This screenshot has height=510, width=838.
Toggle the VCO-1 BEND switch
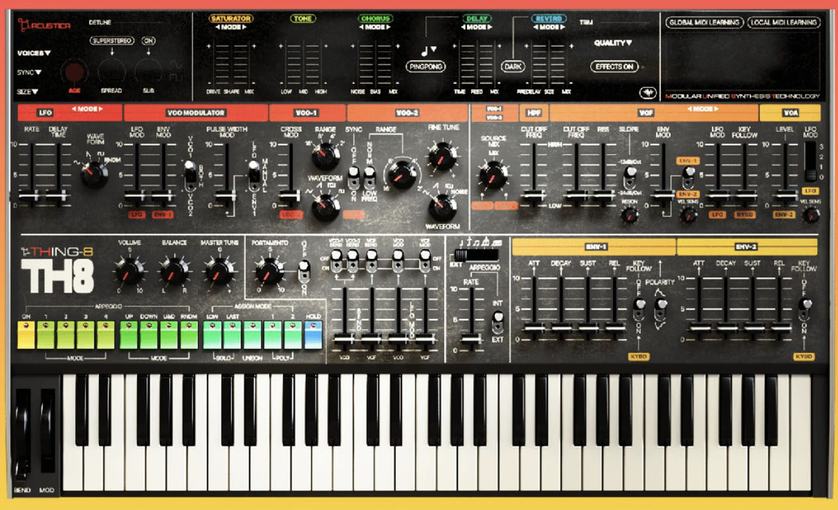click(x=336, y=261)
